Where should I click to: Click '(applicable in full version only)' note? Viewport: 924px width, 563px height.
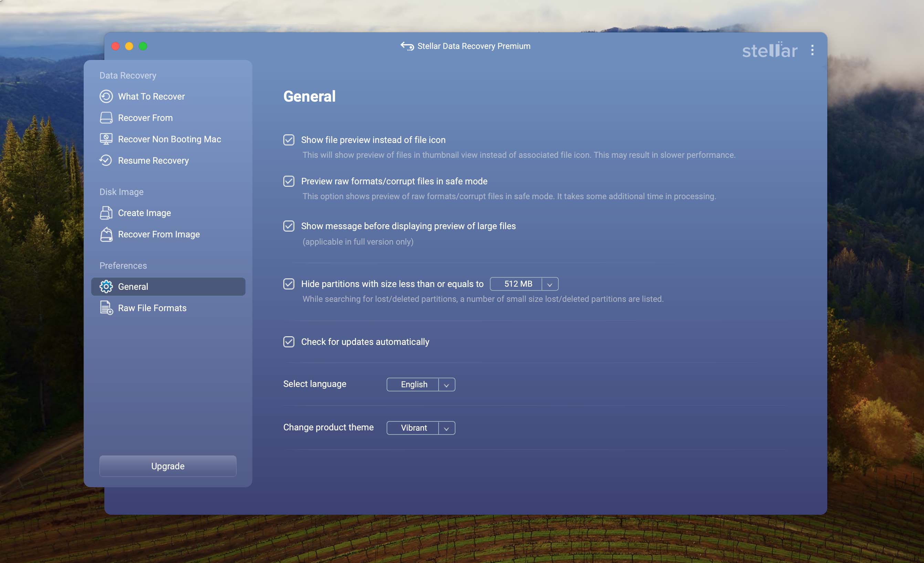click(x=358, y=242)
